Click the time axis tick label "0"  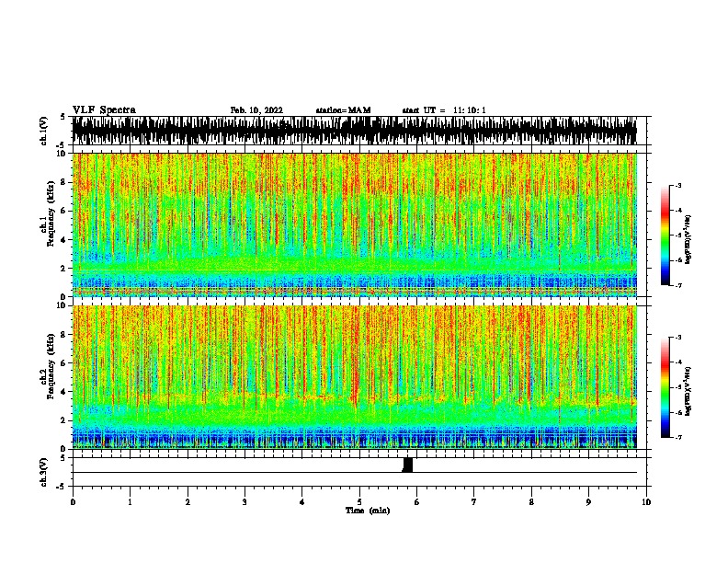[x=73, y=502]
